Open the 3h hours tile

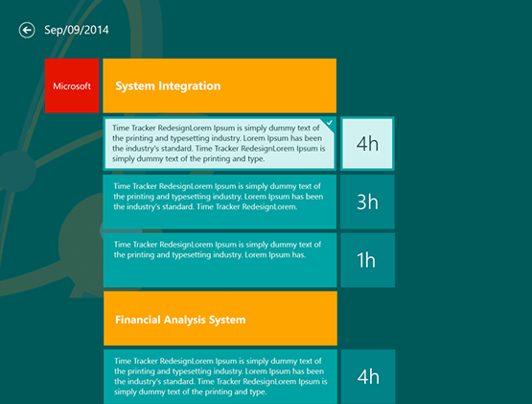tap(367, 202)
